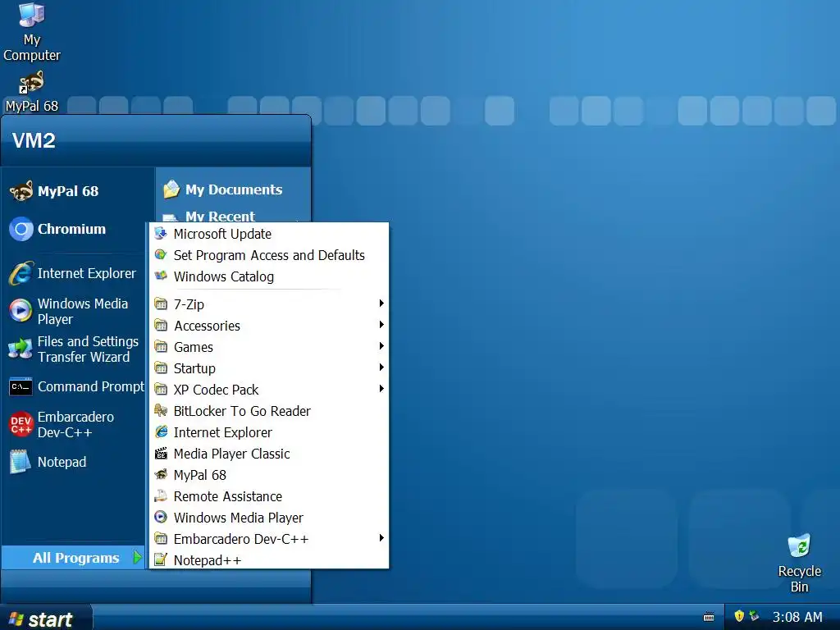Start Files and Settings Transfer Wizard
The image size is (840, 630).
coord(73,349)
